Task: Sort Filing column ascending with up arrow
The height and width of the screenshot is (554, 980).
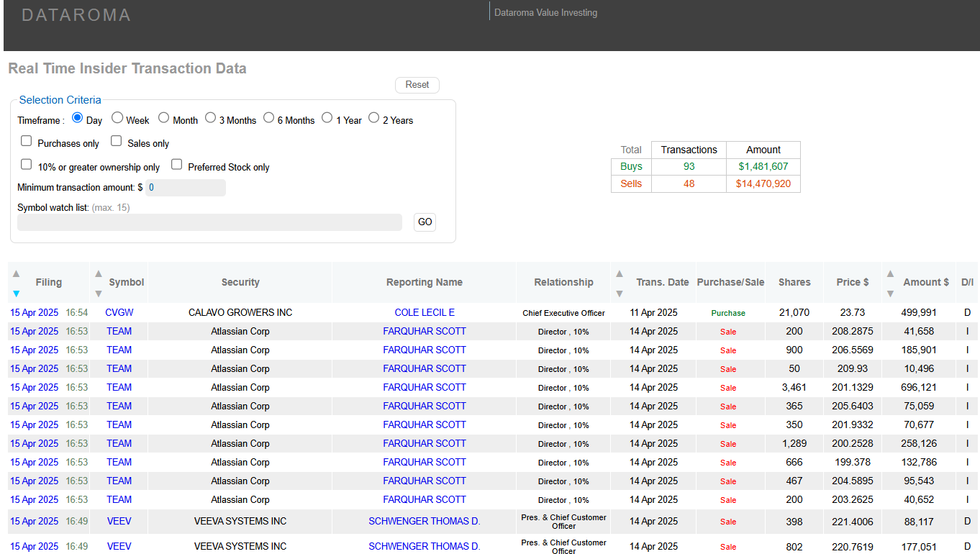Action: click(16, 273)
